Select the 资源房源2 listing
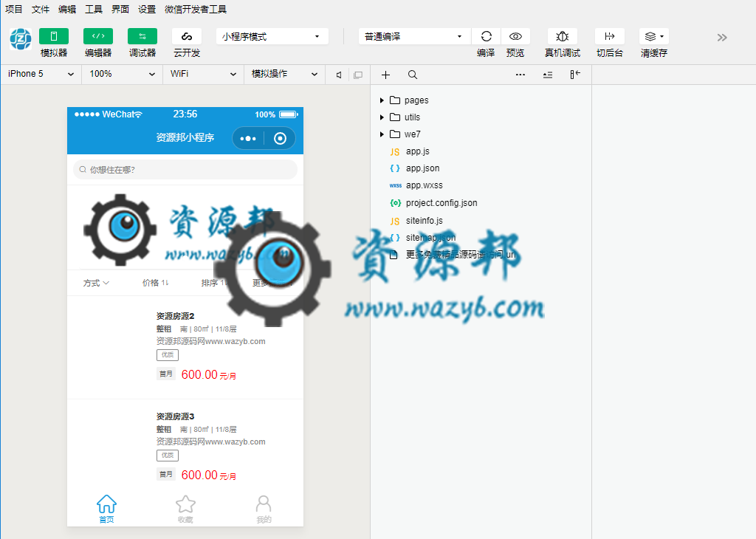Viewport: 756px width, 539px height. coord(185,347)
